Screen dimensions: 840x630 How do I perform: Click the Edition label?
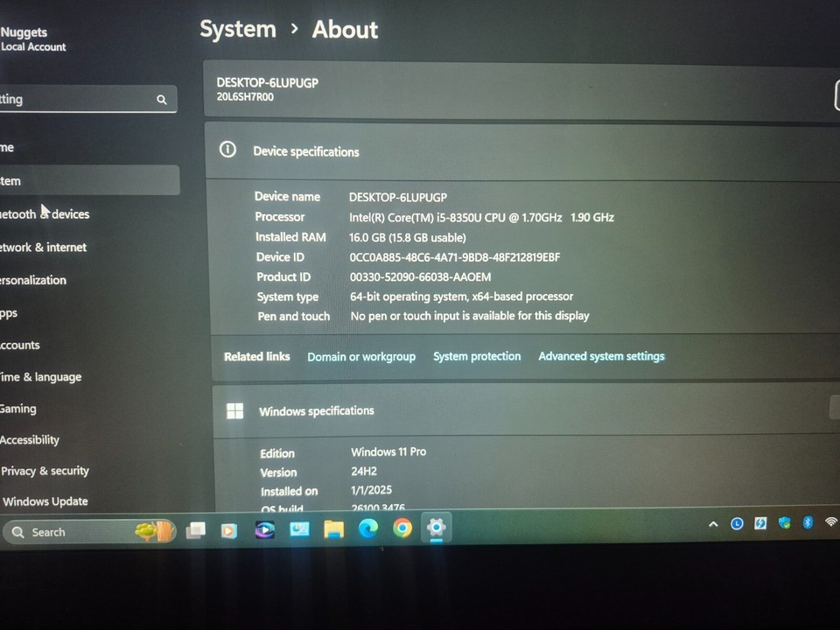click(277, 453)
